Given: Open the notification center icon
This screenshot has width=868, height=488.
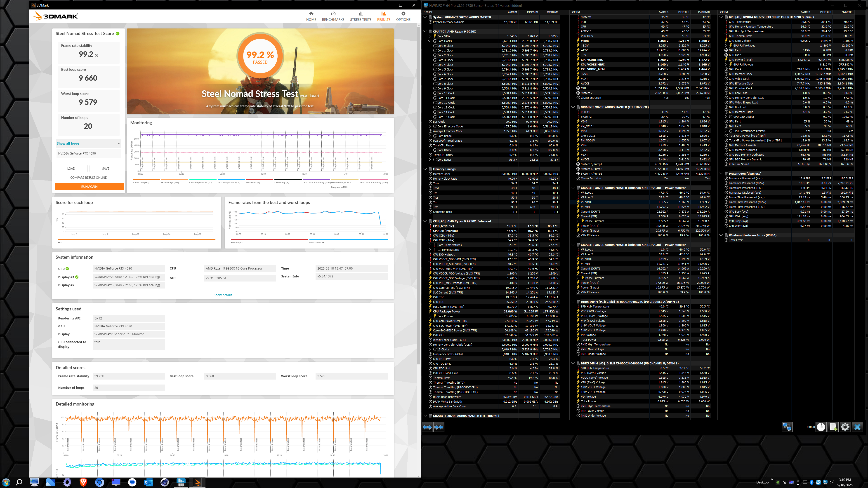Looking at the screenshot, I should [x=860, y=482].
